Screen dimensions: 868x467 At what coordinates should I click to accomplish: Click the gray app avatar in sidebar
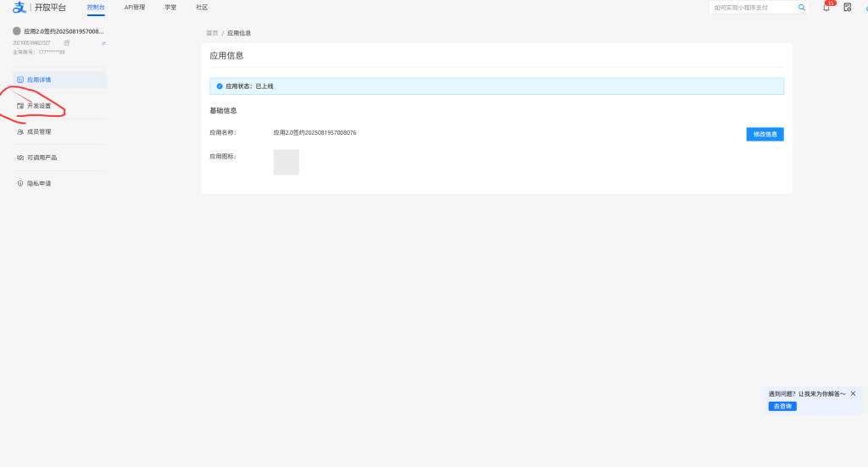[x=17, y=31]
